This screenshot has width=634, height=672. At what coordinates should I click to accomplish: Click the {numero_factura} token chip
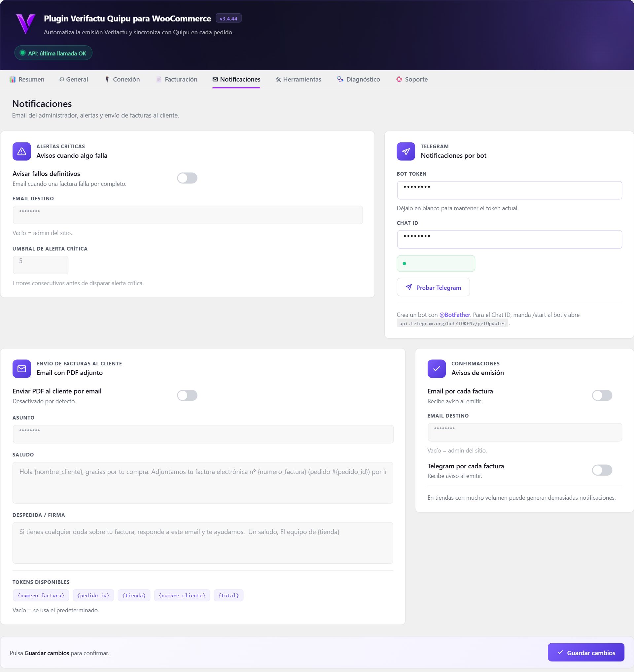click(x=41, y=595)
